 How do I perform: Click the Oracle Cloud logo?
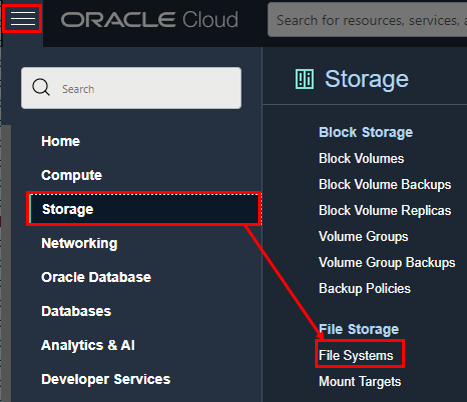pyautogui.click(x=149, y=20)
